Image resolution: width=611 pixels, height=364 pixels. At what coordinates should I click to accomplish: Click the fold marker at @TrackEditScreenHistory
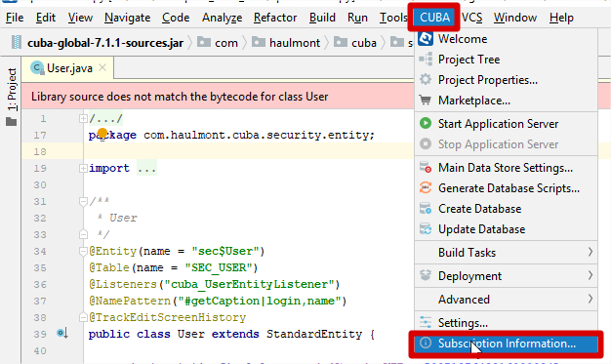(x=83, y=317)
